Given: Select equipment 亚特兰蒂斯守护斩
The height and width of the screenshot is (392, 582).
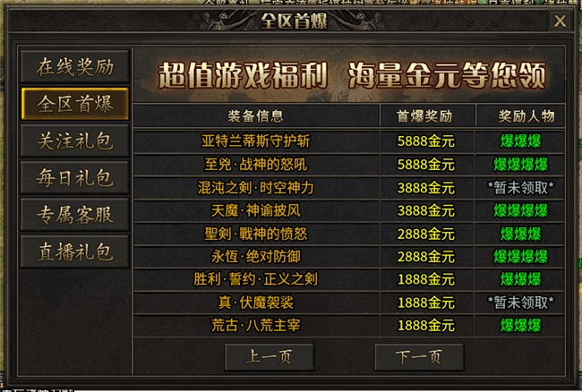Looking at the screenshot, I should click(x=256, y=141).
